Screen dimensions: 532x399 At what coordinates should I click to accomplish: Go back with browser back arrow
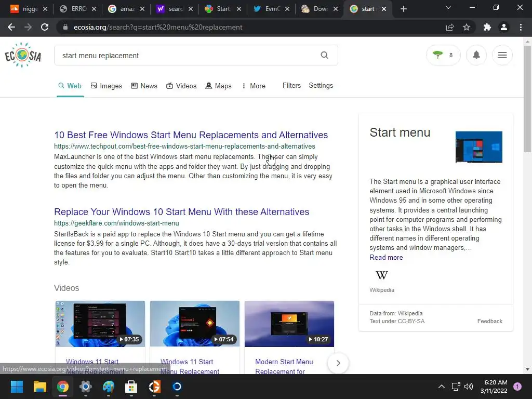coord(11,27)
